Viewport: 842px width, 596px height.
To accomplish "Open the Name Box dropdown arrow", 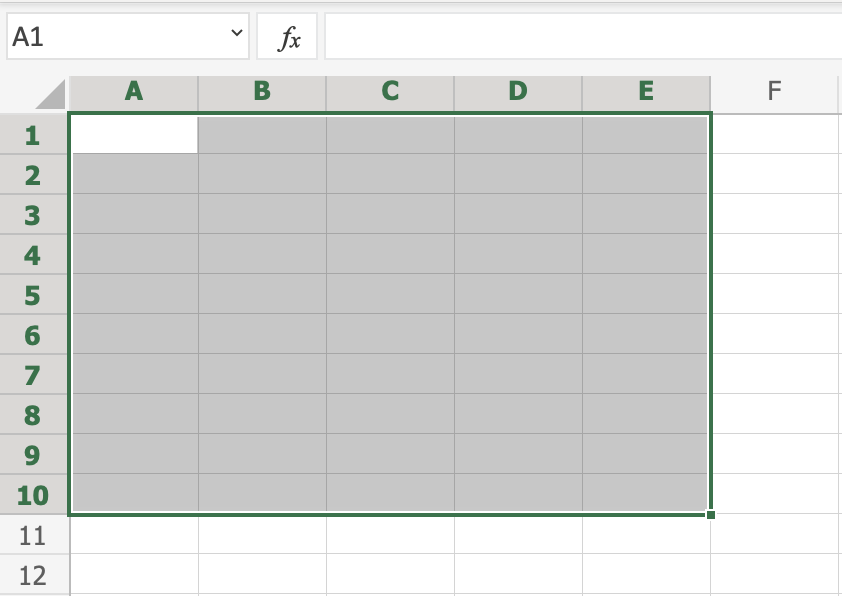I will (x=236, y=35).
